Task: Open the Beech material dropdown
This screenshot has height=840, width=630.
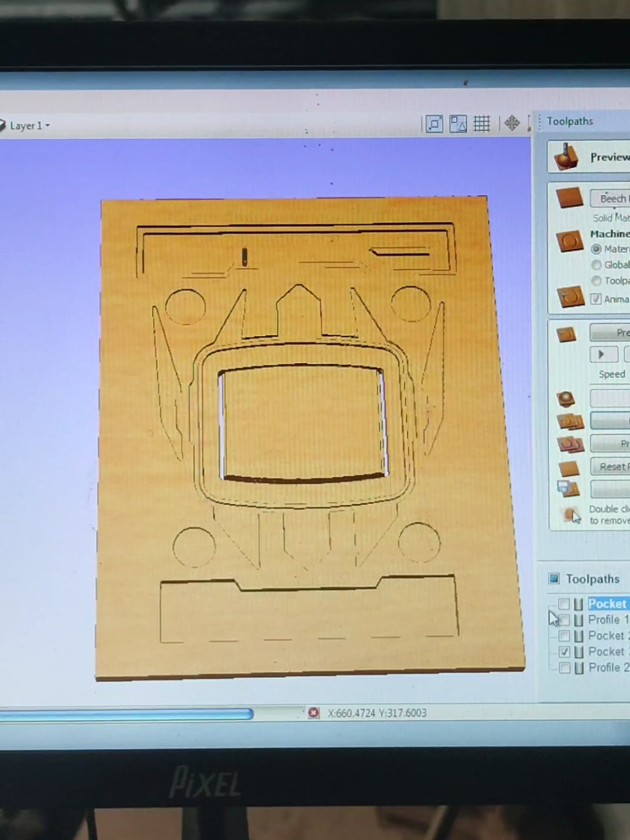Action: point(610,198)
